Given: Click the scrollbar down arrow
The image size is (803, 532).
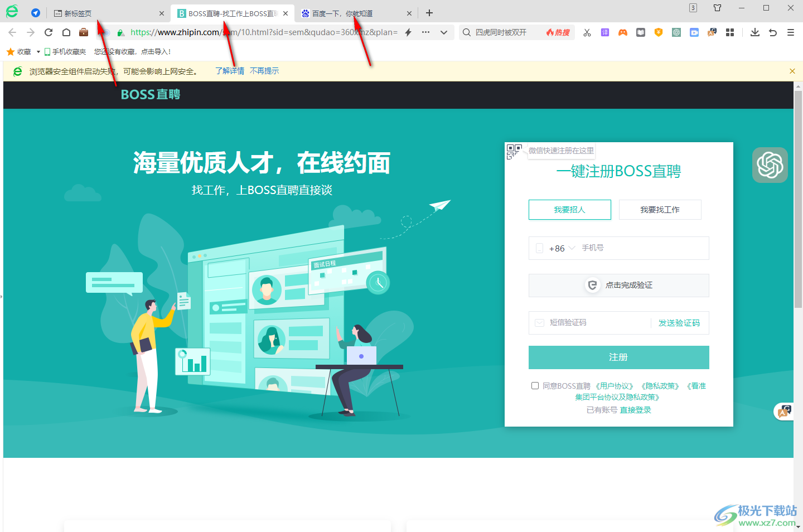Looking at the screenshot, I should [x=799, y=526].
